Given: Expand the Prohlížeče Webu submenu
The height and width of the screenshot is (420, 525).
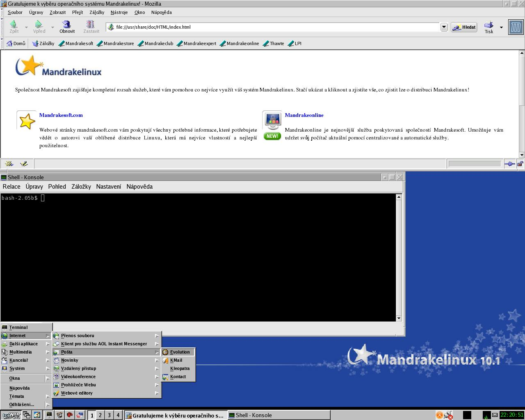Looking at the screenshot, I should [107, 385].
